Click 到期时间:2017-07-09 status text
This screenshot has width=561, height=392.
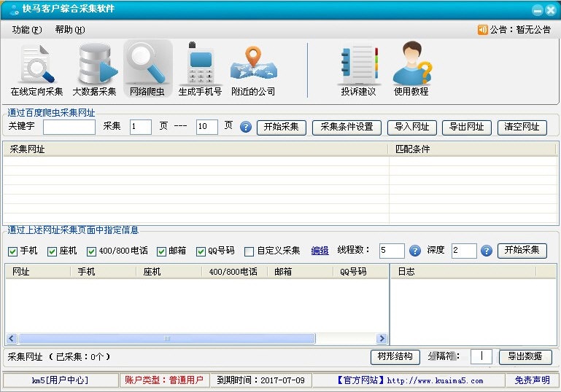click(261, 380)
